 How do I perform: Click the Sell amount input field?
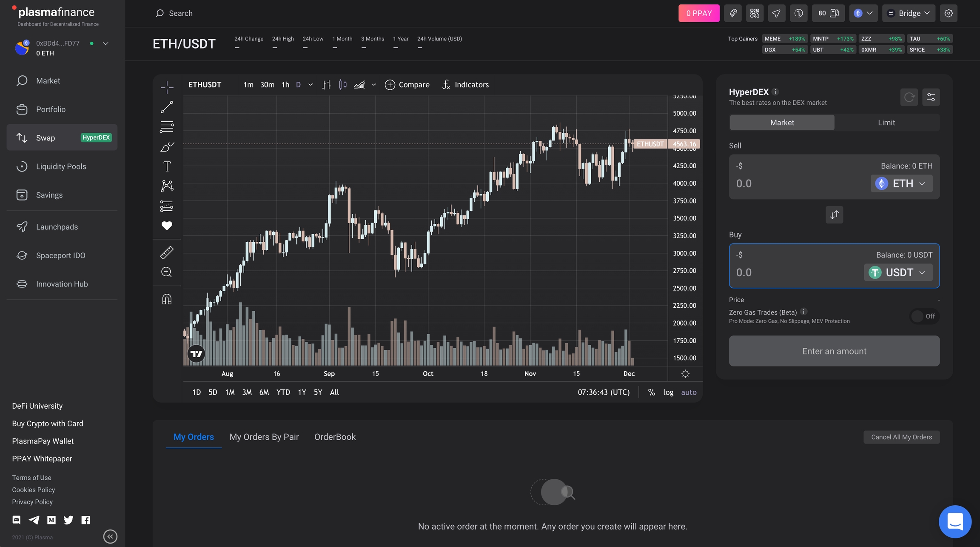coord(795,183)
